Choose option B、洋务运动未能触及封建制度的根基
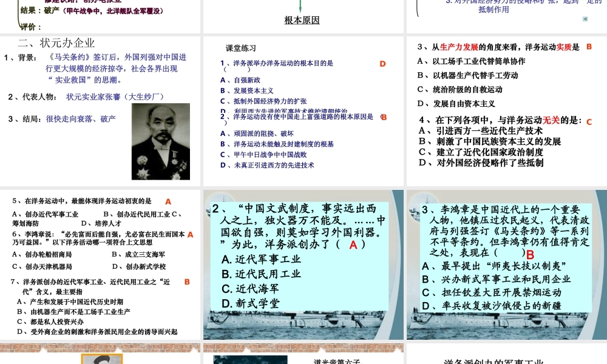 [x=277, y=144]
